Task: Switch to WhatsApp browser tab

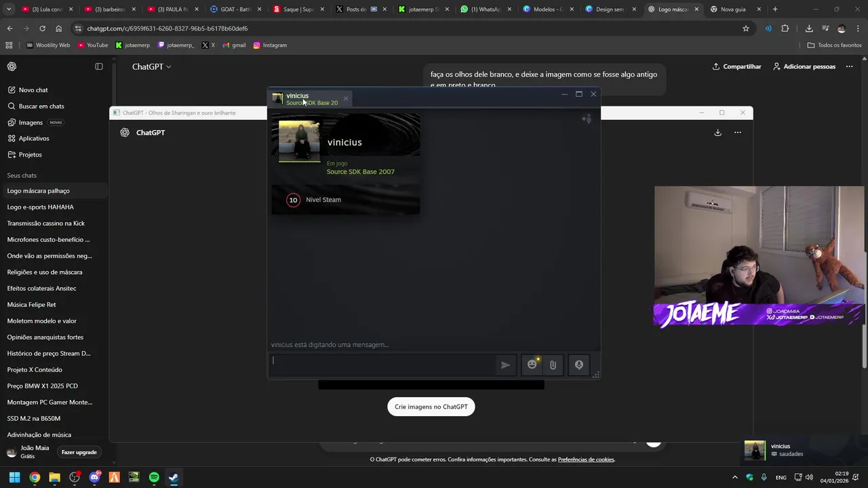Action: pos(485,9)
